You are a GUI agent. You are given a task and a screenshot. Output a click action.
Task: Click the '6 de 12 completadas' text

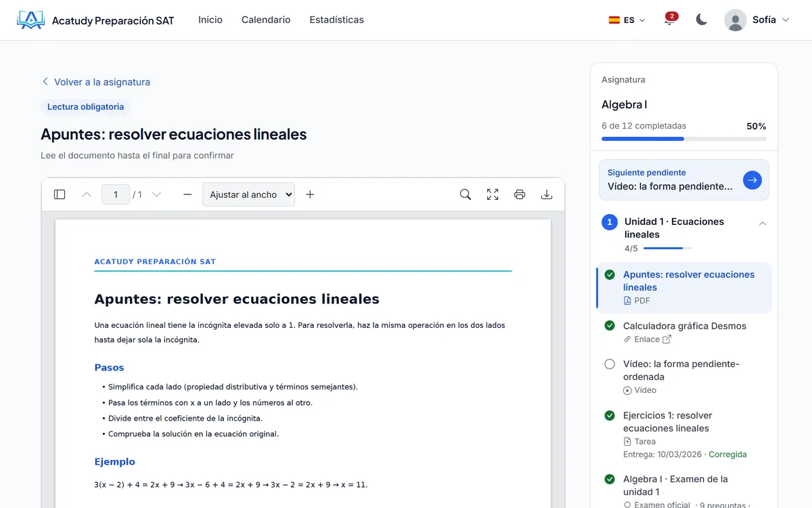pyautogui.click(x=644, y=126)
